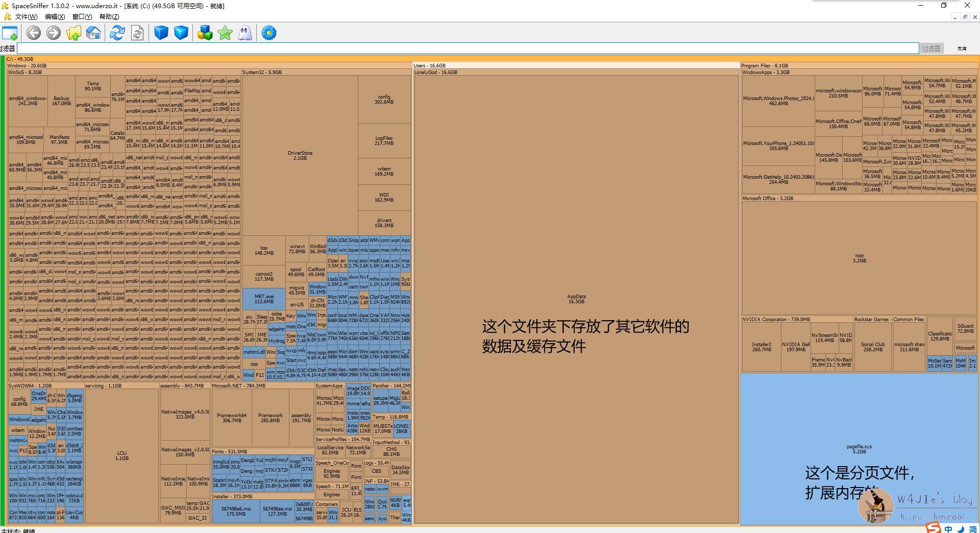
Task: Select the wbem 169.2MB block
Action: (384, 171)
